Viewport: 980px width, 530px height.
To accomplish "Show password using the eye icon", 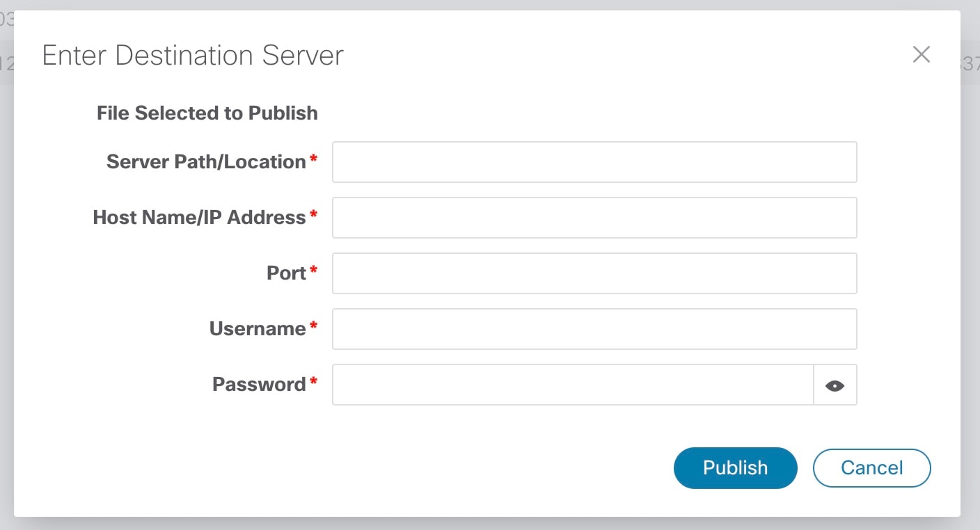I will [x=835, y=385].
